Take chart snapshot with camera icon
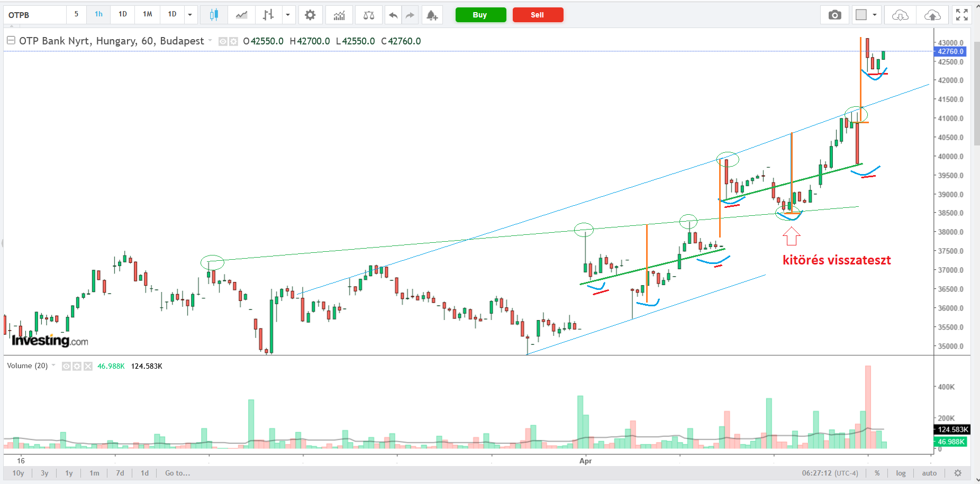Image resolution: width=980 pixels, height=484 pixels. point(834,15)
